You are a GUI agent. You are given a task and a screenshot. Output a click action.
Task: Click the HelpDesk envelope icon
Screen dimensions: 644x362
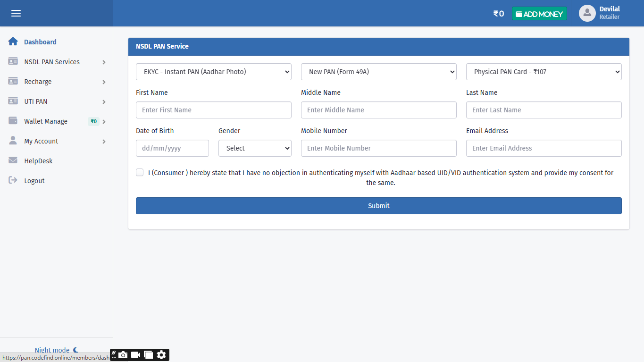(13, 160)
